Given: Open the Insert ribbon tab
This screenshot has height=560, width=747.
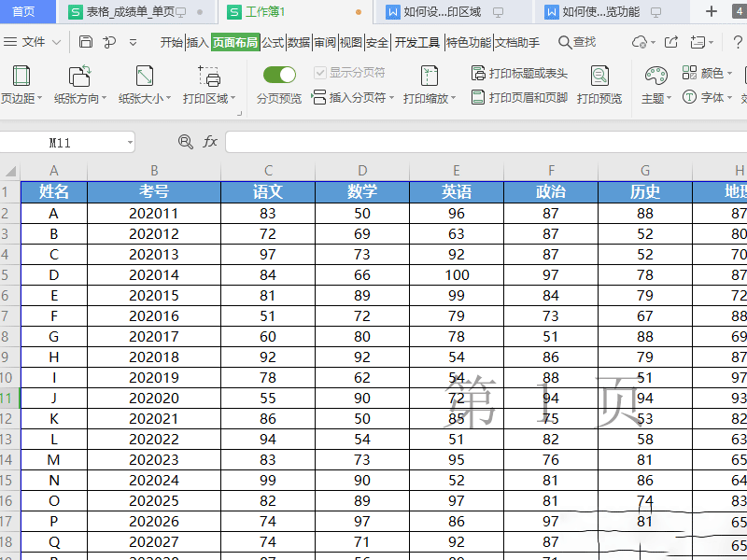Looking at the screenshot, I should pyautogui.click(x=197, y=42).
